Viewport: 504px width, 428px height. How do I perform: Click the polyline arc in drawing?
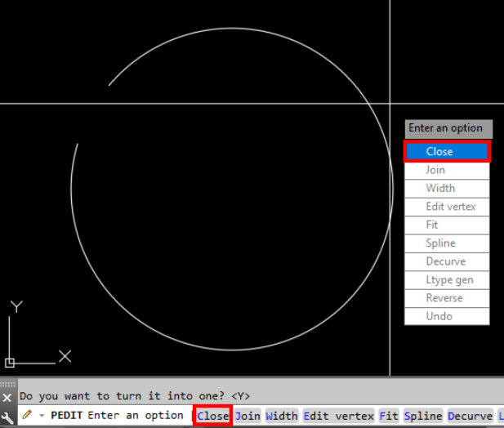[232, 350]
